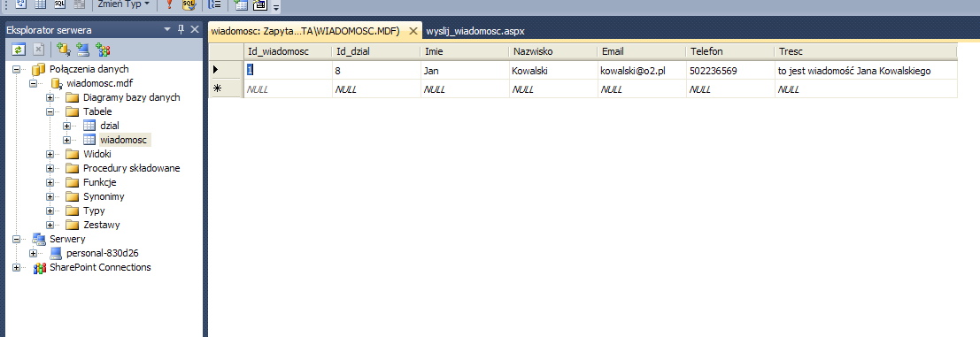The width and height of the screenshot is (980, 337).
Task: Select the new row asterisk header
Action: coord(226,88)
